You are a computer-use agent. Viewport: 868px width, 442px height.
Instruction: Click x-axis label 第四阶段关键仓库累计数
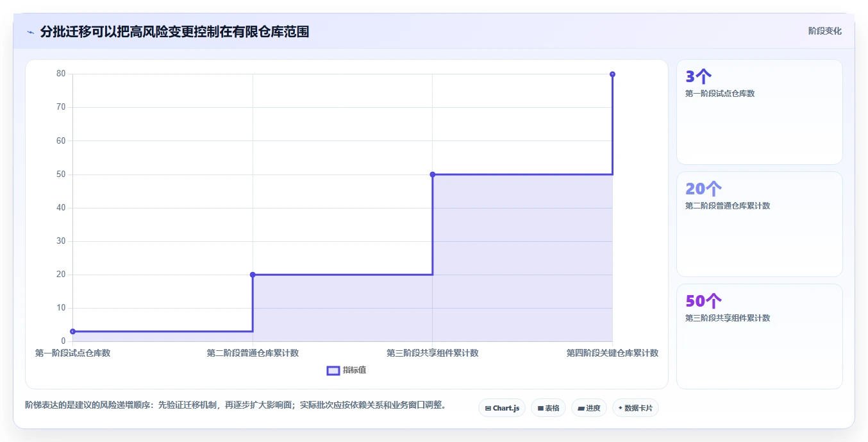(612, 353)
